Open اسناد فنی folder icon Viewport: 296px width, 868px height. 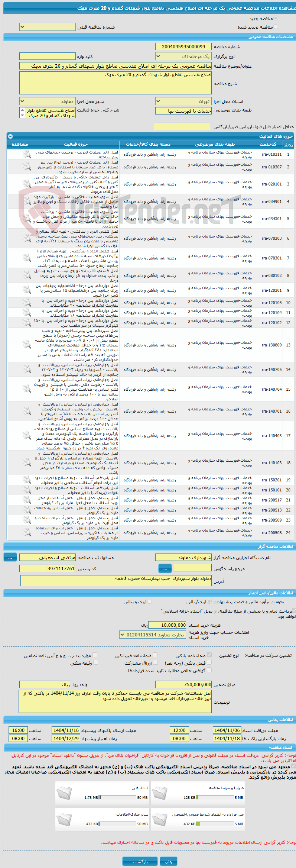(x=64, y=793)
